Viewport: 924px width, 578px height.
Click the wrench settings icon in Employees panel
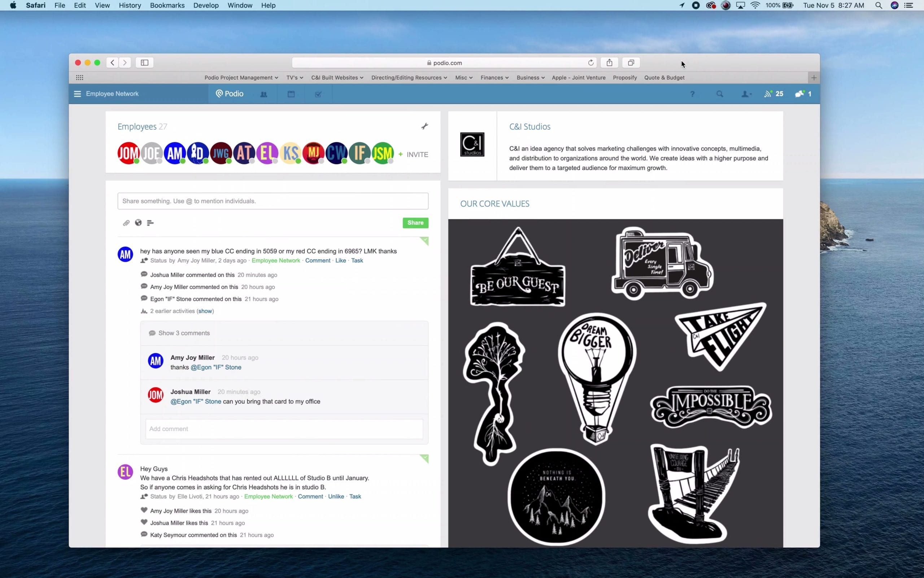pyautogui.click(x=424, y=126)
